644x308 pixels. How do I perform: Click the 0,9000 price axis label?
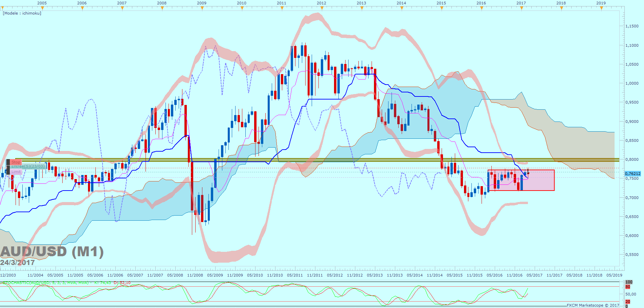pyautogui.click(x=632, y=122)
